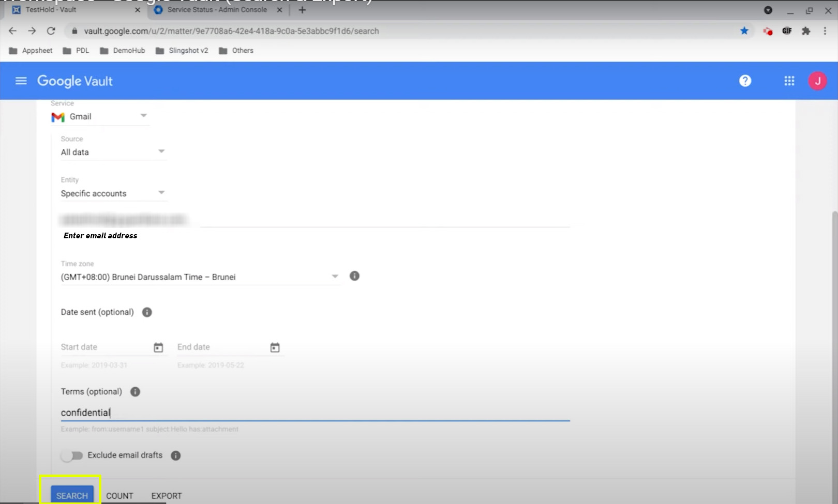Open the PDL bookmark folder

pyautogui.click(x=76, y=51)
